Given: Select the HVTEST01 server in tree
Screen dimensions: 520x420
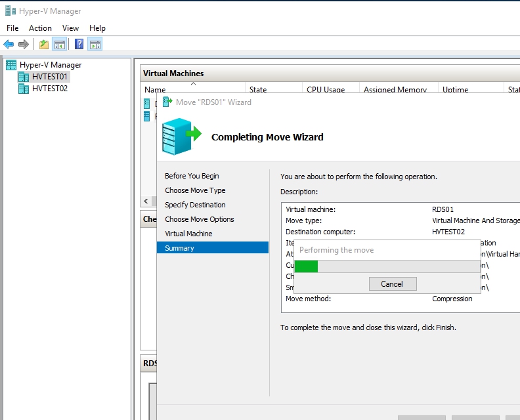Looking at the screenshot, I should [x=50, y=77].
